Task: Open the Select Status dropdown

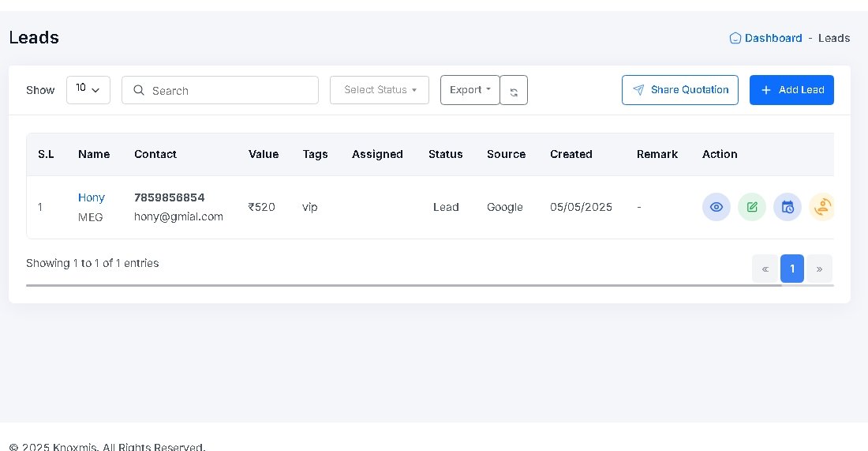Action: [380, 90]
